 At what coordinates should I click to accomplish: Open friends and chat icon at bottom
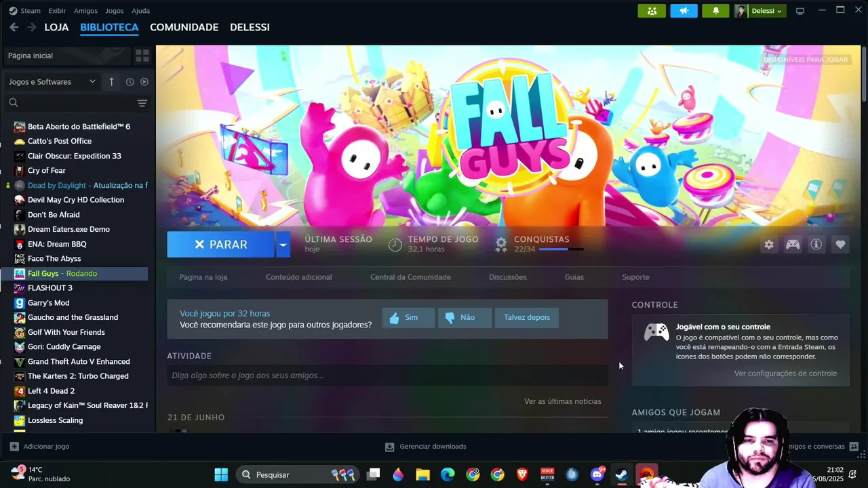click(x=854, y=447)
